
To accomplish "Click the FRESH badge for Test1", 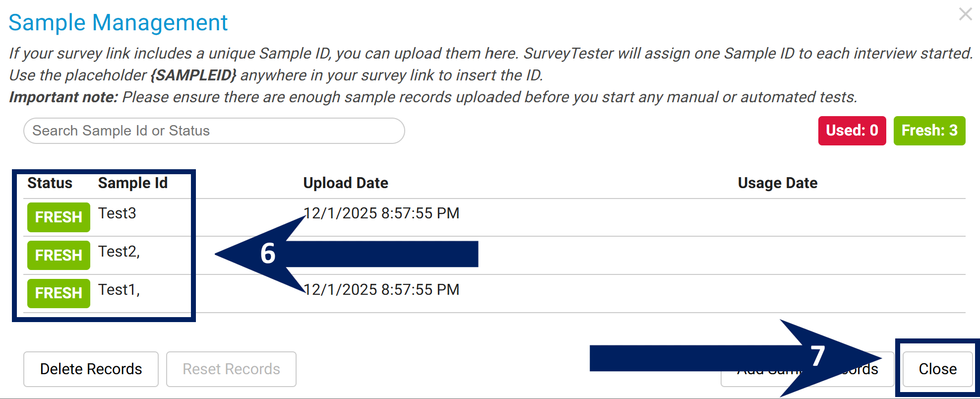I will click(x=59, y=293).
